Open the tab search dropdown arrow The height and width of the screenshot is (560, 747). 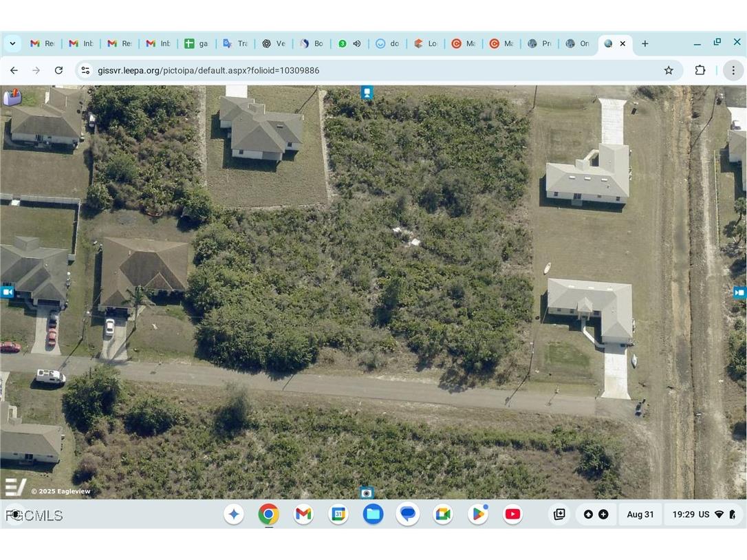coord(12,43)
